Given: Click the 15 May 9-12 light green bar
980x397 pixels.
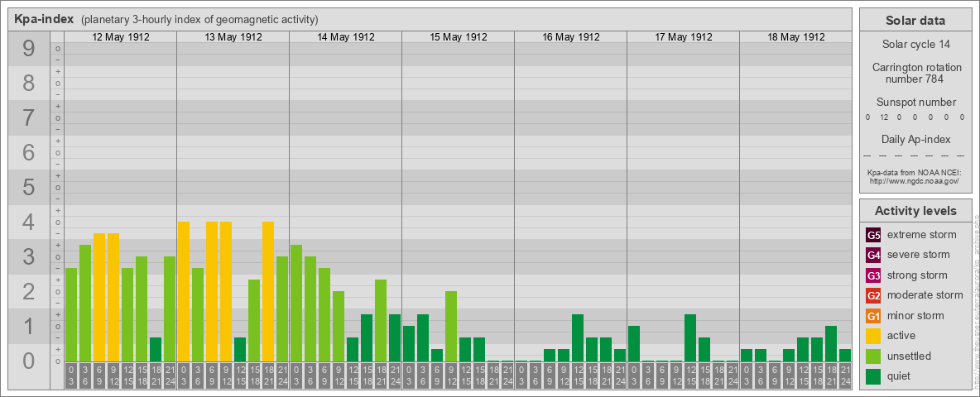Looking at the screenshot, I should point(450,326).
